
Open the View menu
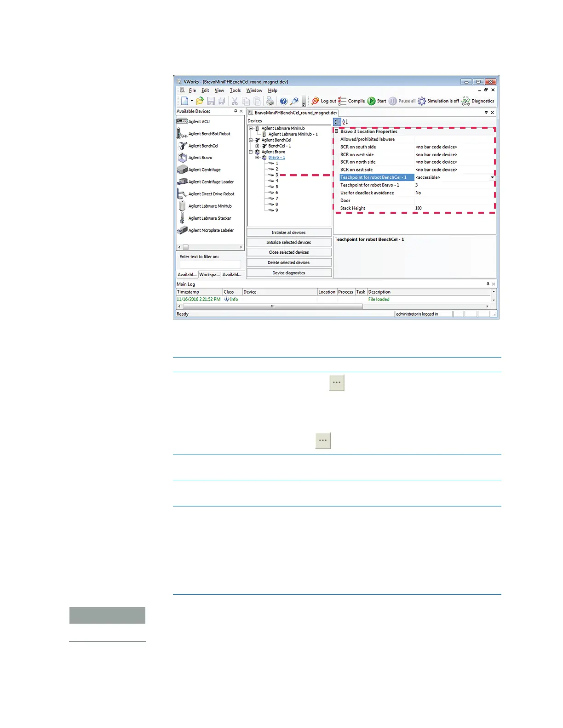click(219, 91)
